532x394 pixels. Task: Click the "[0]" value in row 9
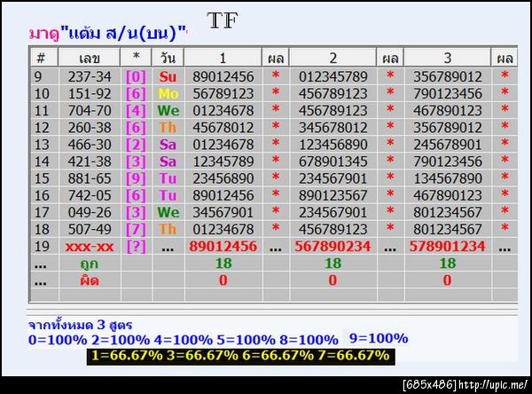(136, 77)
